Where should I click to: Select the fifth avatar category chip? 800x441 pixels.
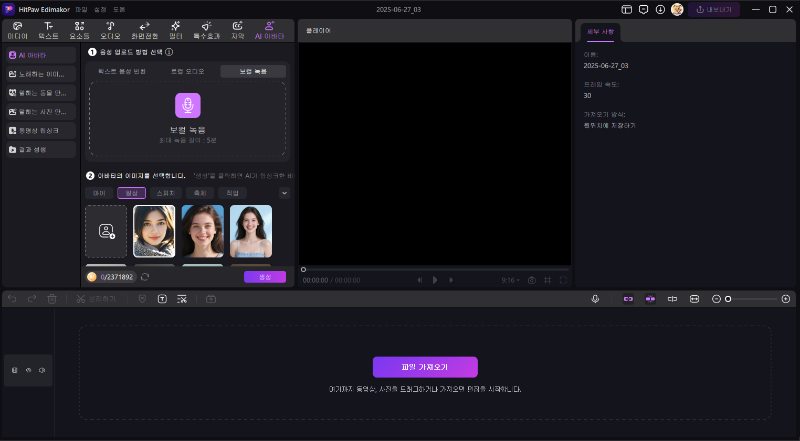(x=233, y=193)
